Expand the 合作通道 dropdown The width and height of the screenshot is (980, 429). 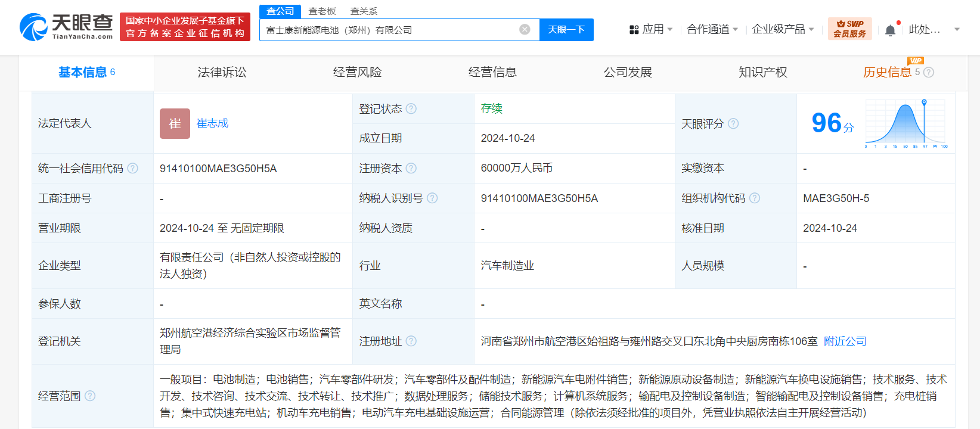(735, 29)
